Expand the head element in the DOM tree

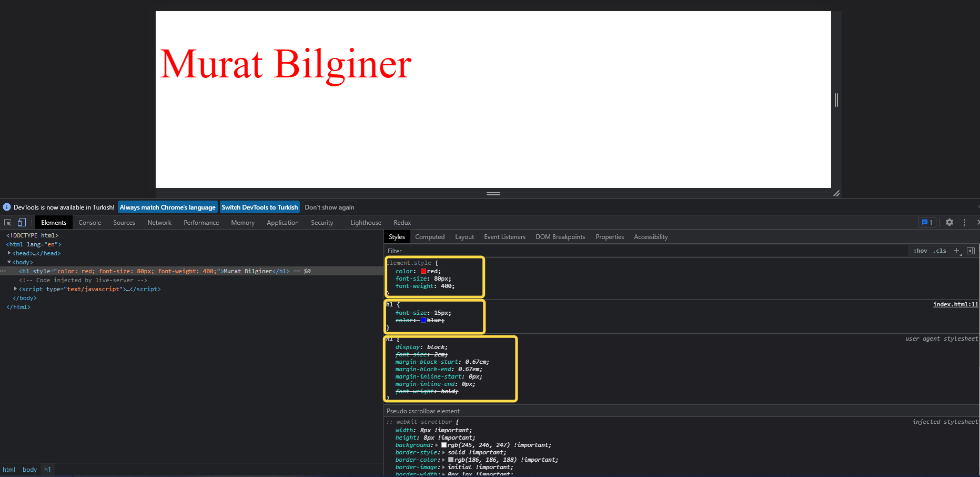[9, 253]
